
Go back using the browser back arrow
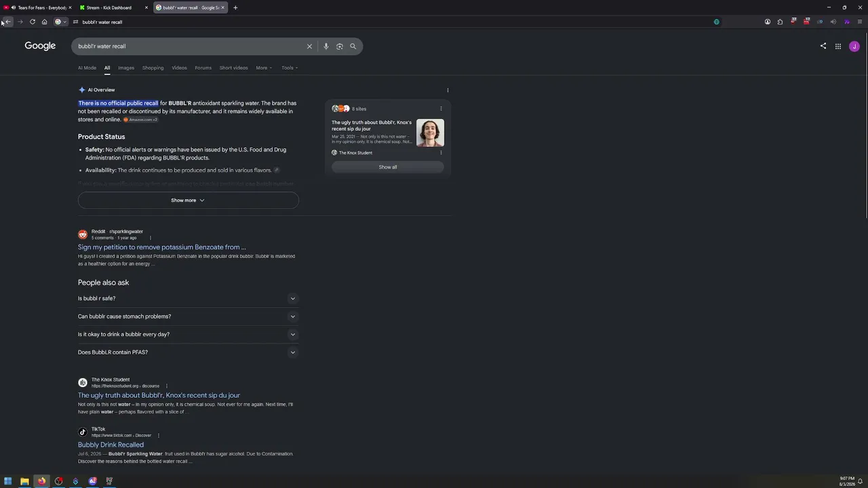[x=8, y=22]
